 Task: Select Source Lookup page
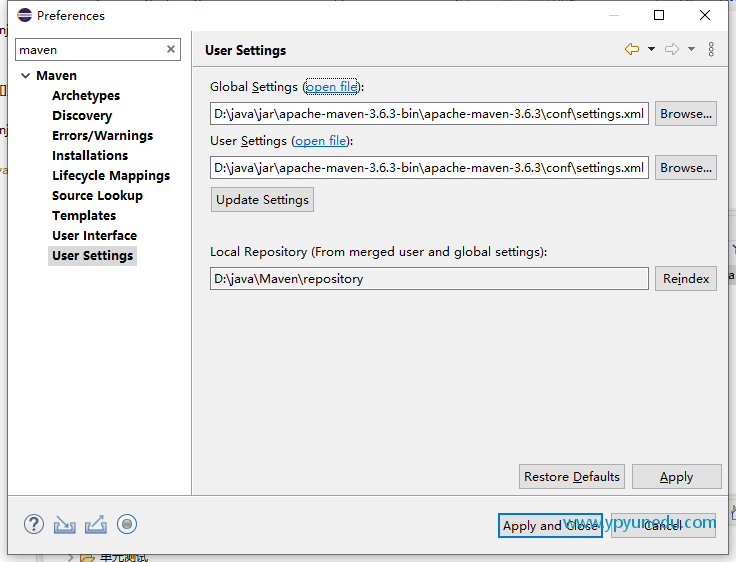pos(97,195)
